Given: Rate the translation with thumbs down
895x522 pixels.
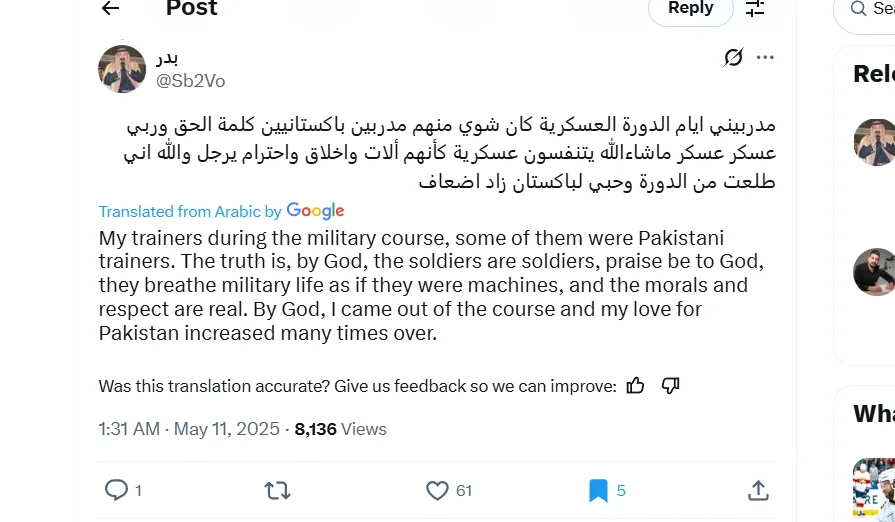Looking at the screenshot, I should [671, 386].
